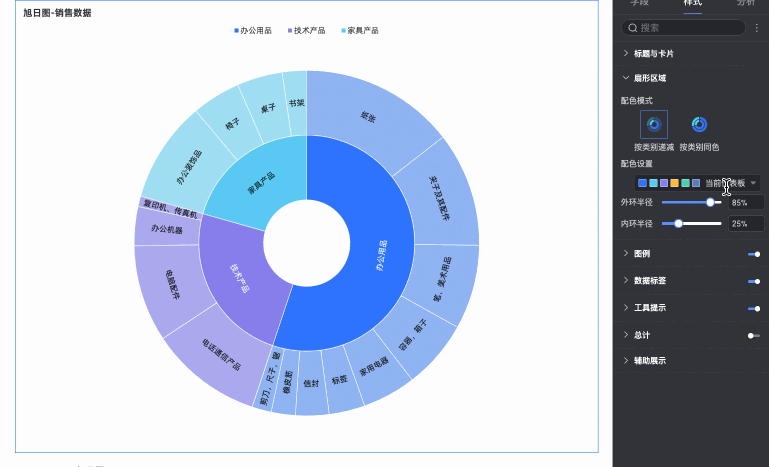
Task: Click the 信封 outer segment
Action: pyautogui.click(x=312, y=384)
